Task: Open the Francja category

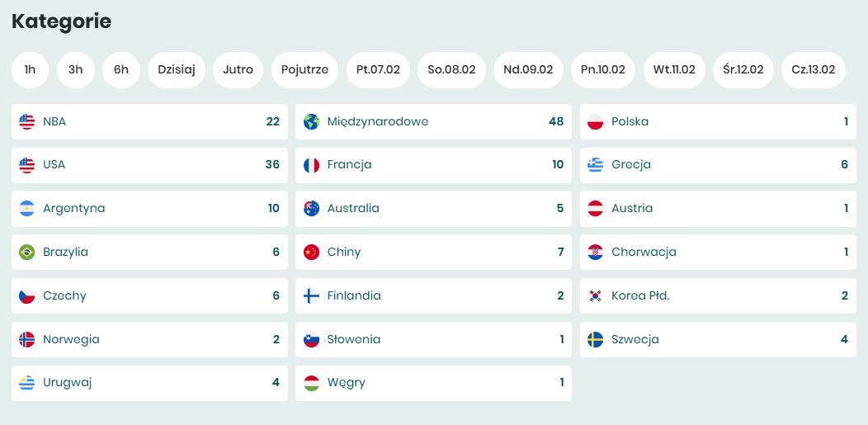Action: click(433, 165)
